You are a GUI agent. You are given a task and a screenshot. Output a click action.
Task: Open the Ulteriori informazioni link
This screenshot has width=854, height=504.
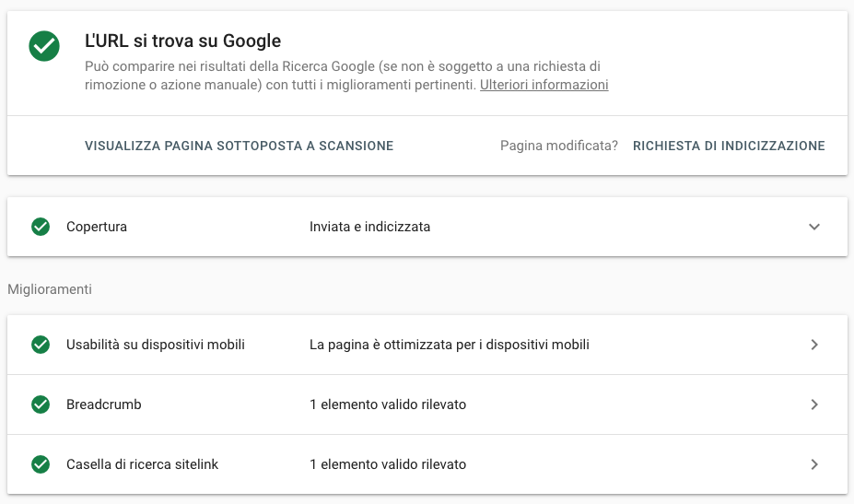544,85
